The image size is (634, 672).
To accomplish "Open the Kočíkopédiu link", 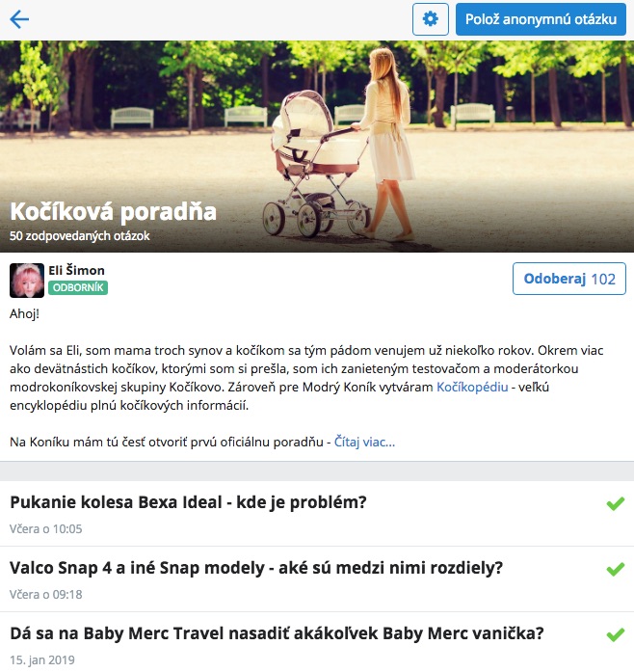I will coord(472,387).
